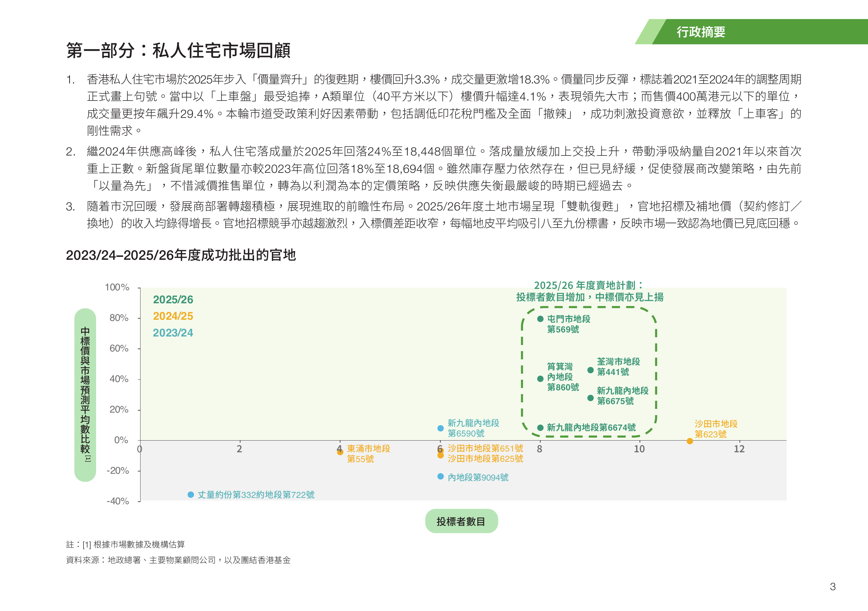Click the x-axis tick label 8
The width and height of the screenshot is (868, 611).
tap(539, 449)
